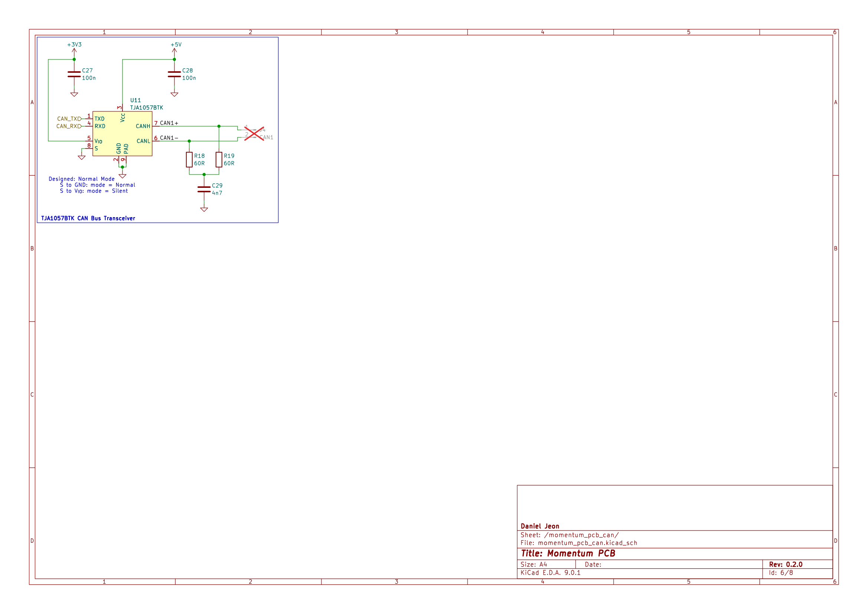Select the C28 100n capacitor symbol
The image size is (868, 614).
click(174, 74)
